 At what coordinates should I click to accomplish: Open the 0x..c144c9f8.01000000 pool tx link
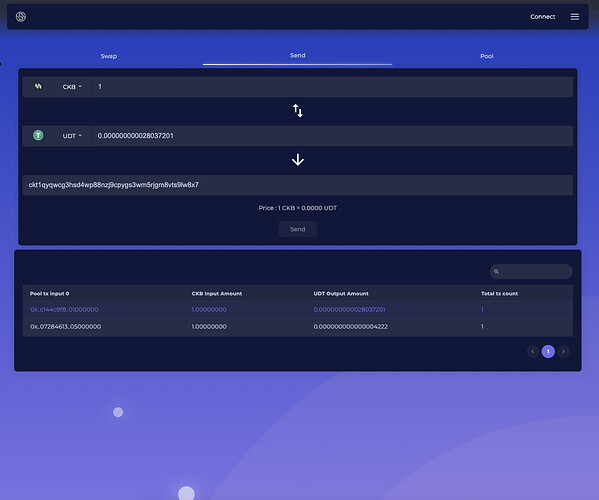pos(64,309)
